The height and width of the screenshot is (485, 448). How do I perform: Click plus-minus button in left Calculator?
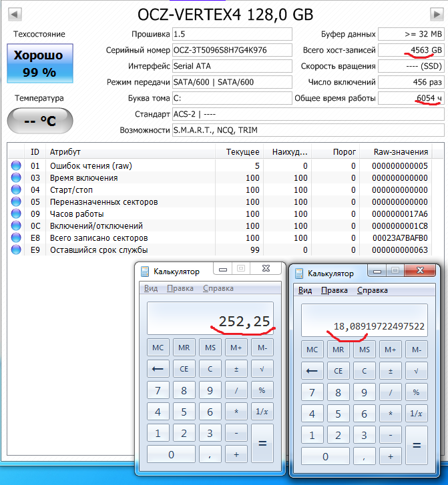pyautogui.click(x=236, y=369)
